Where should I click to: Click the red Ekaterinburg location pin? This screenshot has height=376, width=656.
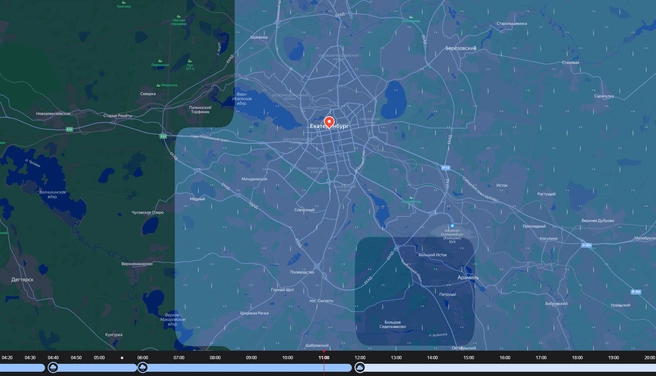click(329, 122)
